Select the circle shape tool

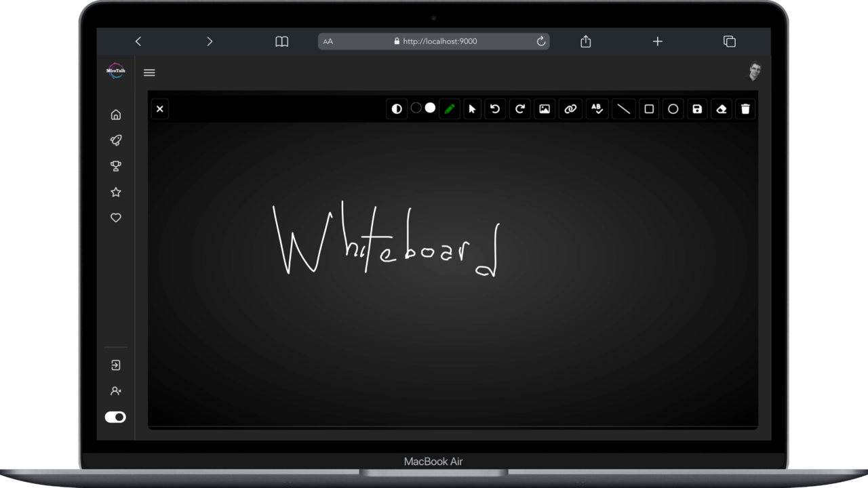(673, 108)
